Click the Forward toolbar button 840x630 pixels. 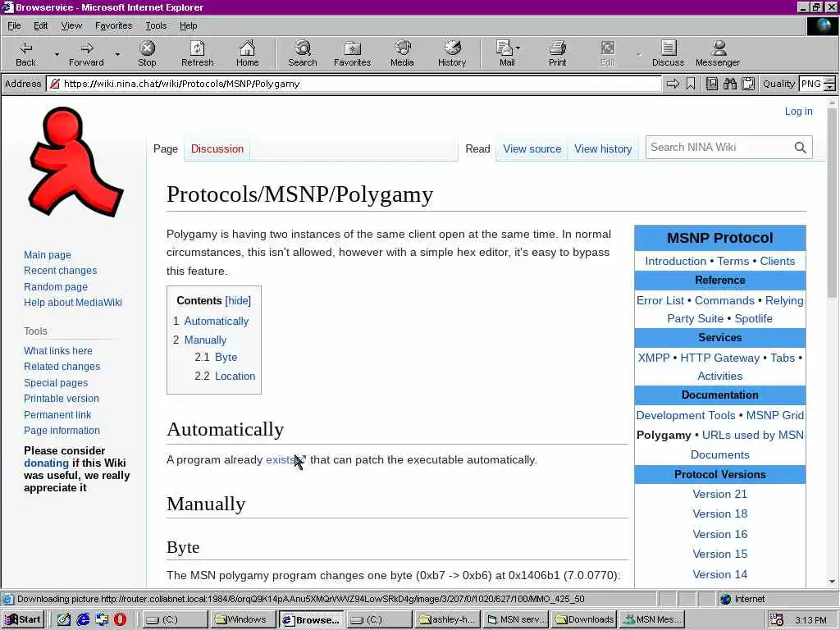[x=86, y=53]
